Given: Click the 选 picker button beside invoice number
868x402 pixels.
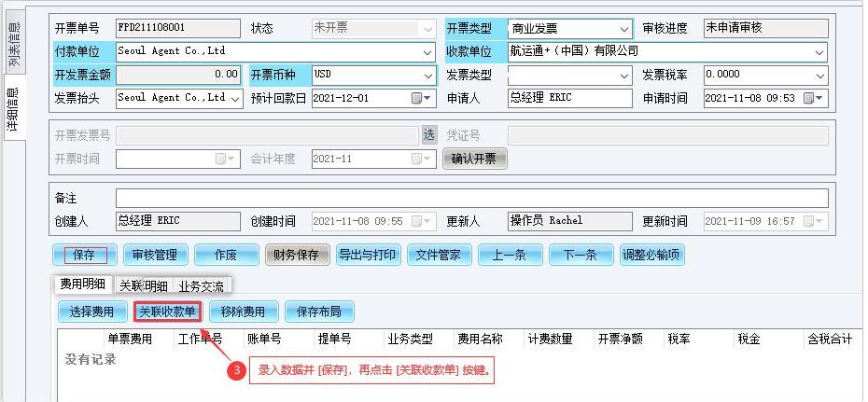Looking at the screenshot, I should coord(428,135).
